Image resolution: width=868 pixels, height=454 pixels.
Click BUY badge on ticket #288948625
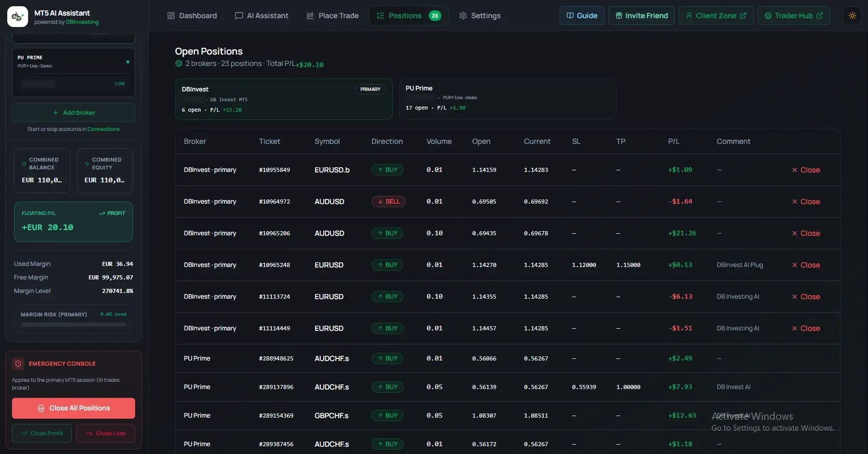pyautogui.click(x=387, y=358)
